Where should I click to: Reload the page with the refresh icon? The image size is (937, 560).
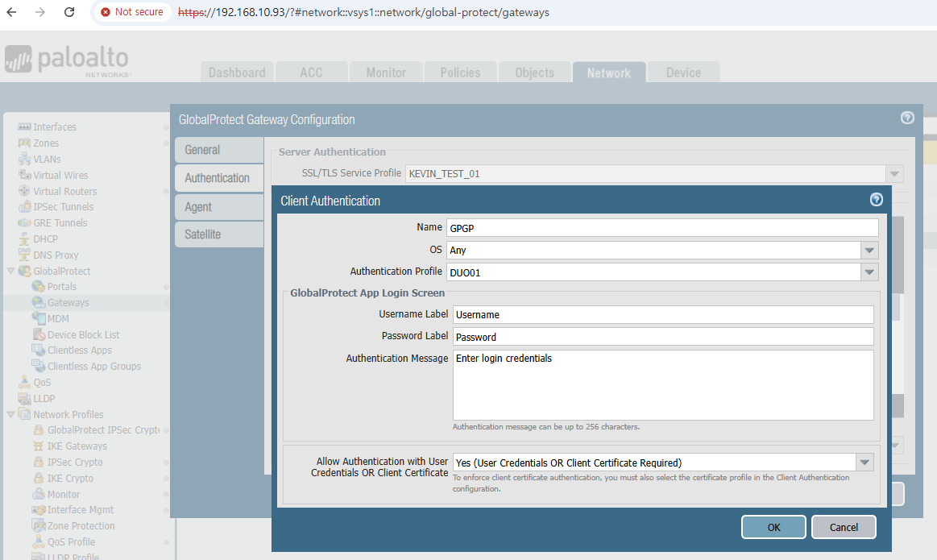[69, 12]
